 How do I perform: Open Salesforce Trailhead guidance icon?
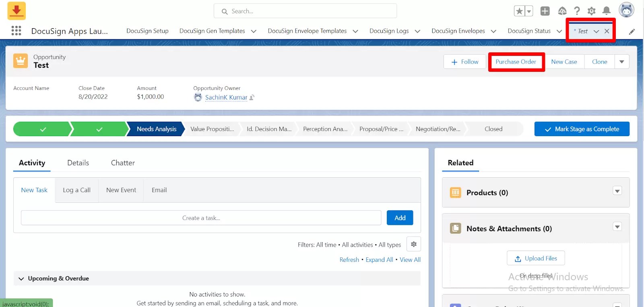pos(562,11)
